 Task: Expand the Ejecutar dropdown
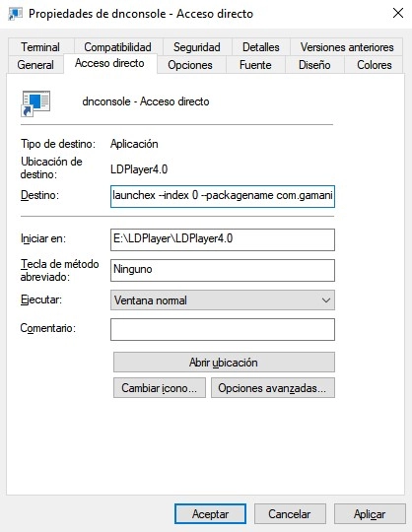tap(223, 299)
